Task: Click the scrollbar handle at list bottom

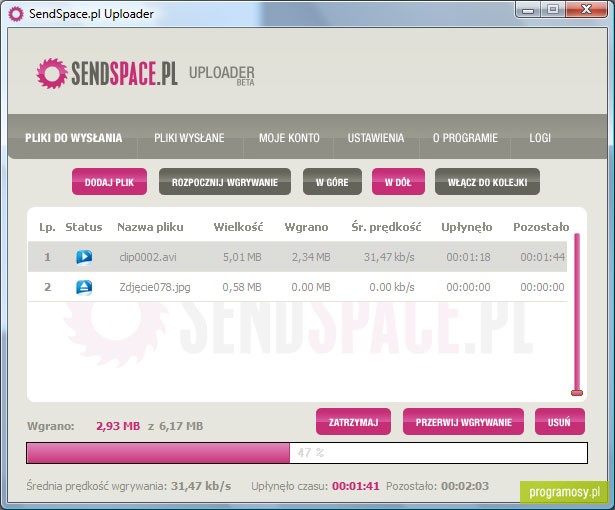Action: [577, 393]
